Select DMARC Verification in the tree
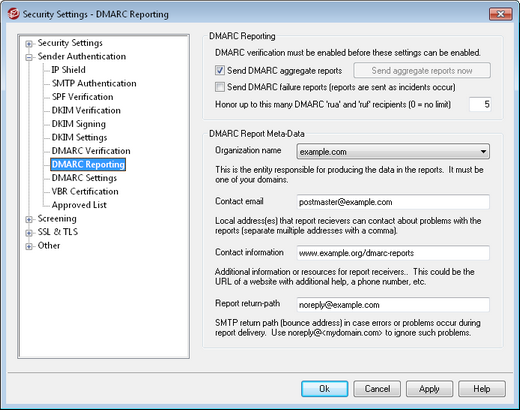520x410 pixels. [91, 151]
